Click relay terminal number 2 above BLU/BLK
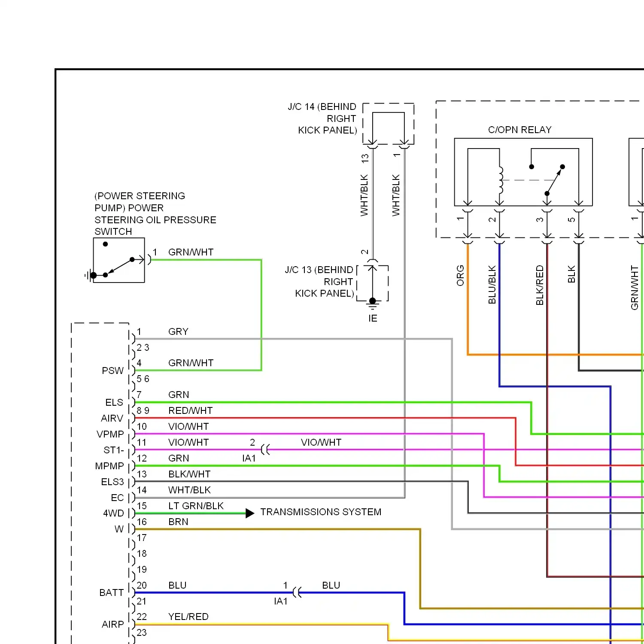This screenshot has height=644, width=644. pos(492,219)
